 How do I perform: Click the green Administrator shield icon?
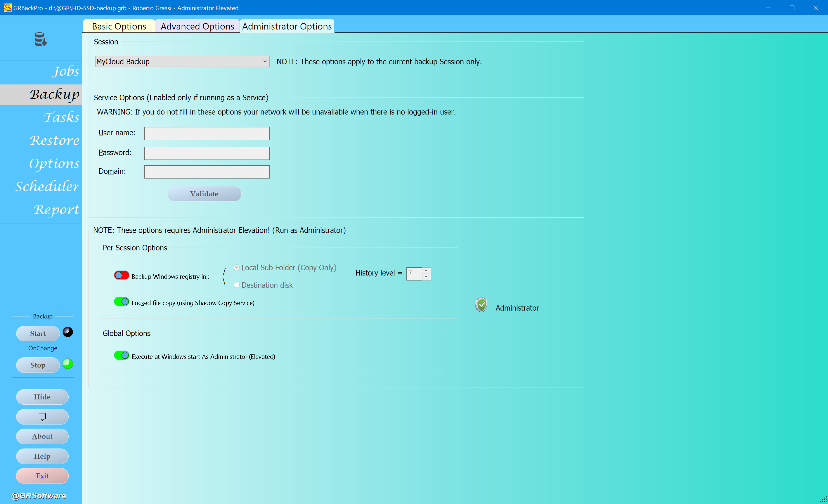[x=481, y=305]
